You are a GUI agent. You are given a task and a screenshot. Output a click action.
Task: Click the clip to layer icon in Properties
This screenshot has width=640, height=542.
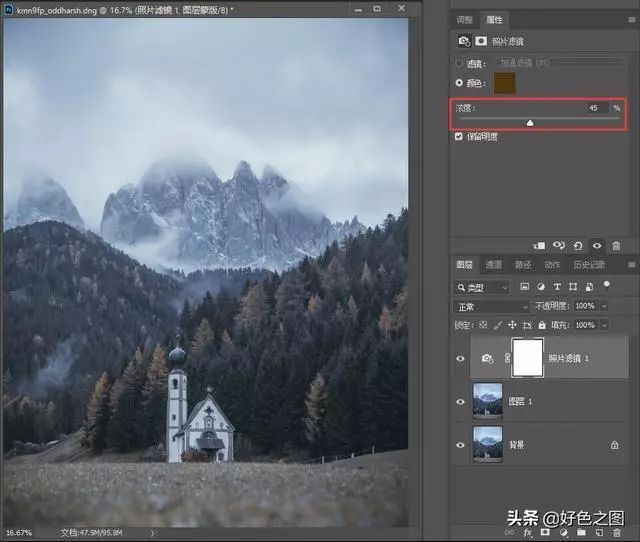(x=539, y=245)
